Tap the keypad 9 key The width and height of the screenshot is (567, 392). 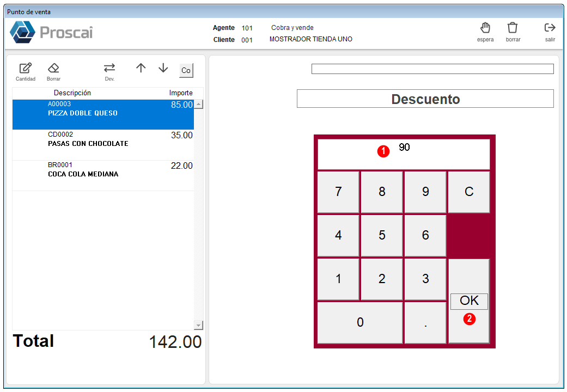click(425, 192)
